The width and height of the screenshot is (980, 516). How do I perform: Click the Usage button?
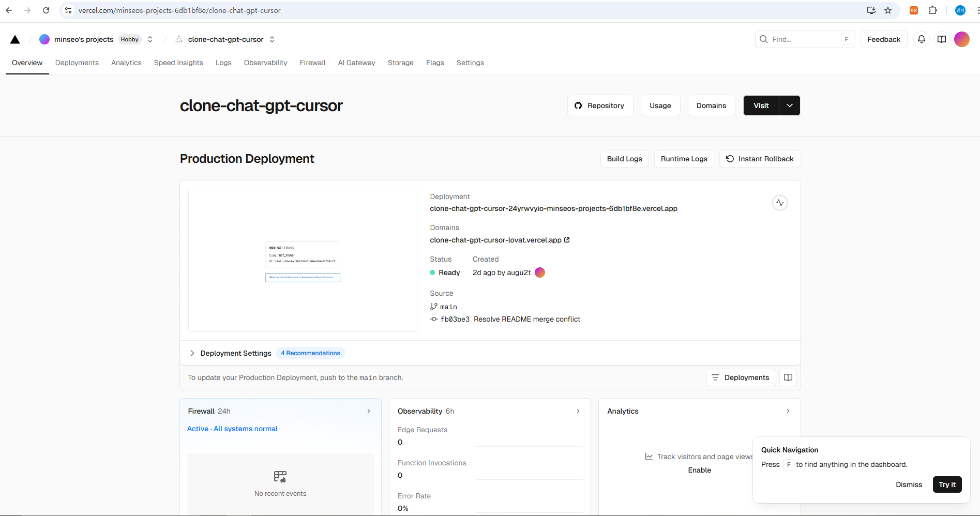tap(660, 105)
